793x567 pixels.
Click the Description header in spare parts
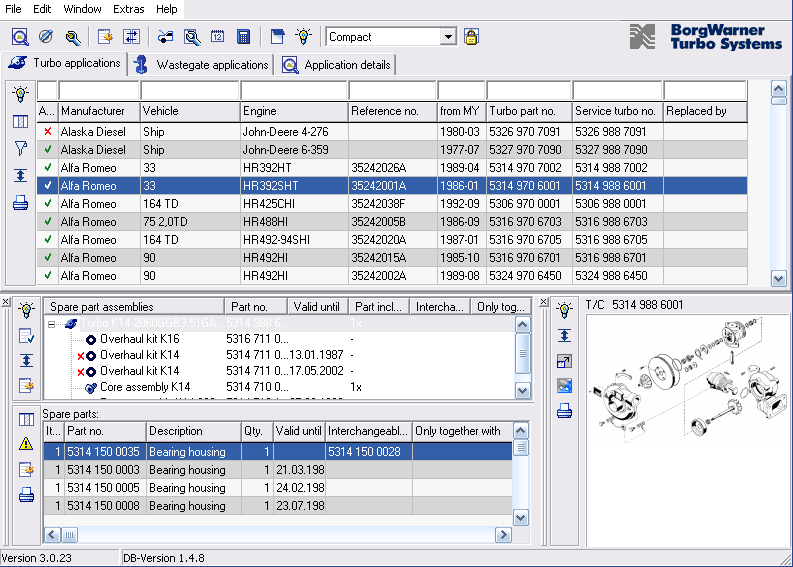pyautogui.click(x=194, y=431)
